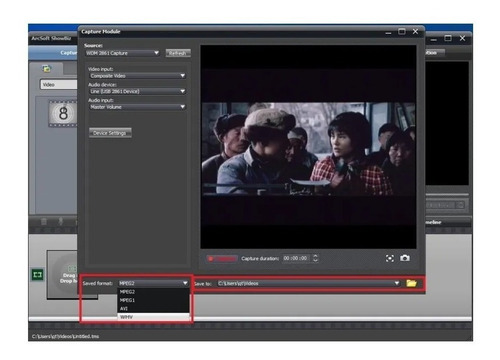Click the project path text in status bar
Viewport: 500px width, 360px height.
tap(66, 336)
